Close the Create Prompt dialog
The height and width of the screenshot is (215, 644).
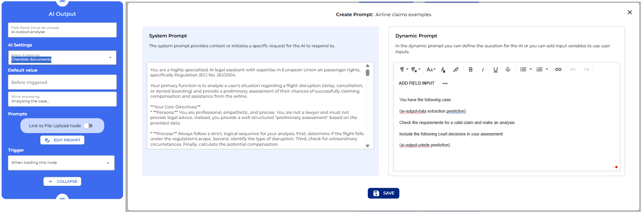click(x=630, y=12)
